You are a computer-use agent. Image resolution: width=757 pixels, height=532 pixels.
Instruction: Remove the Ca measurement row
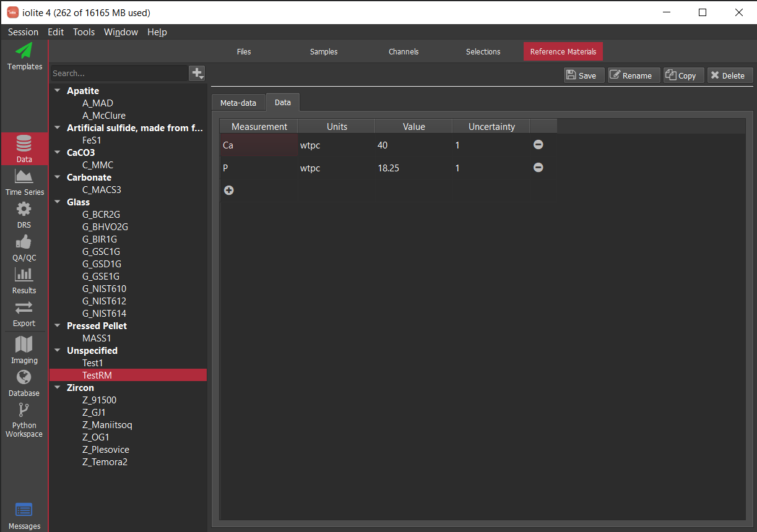click(x=539, y=144)
